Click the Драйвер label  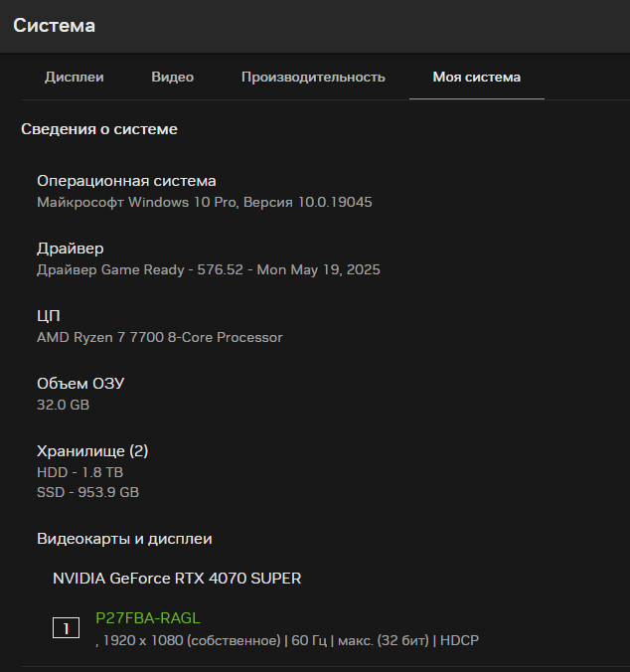(x=71, y=249)
